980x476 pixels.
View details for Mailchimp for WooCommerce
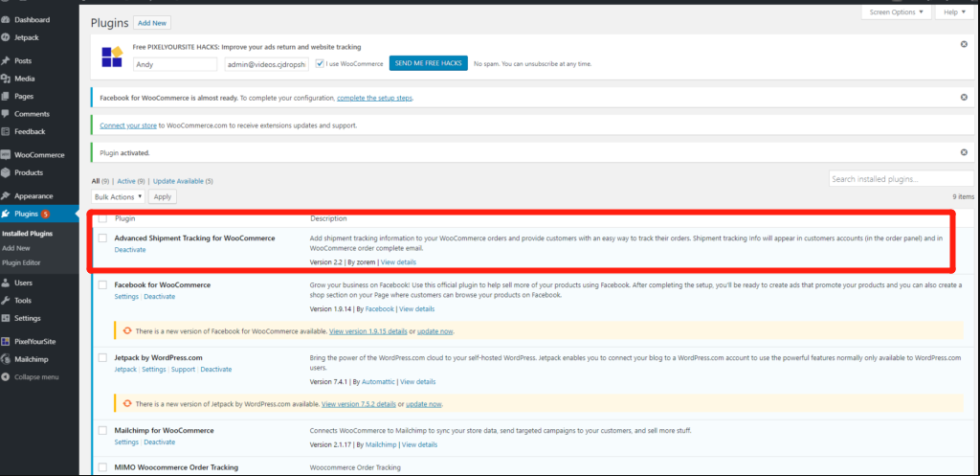tap(419, 444)
